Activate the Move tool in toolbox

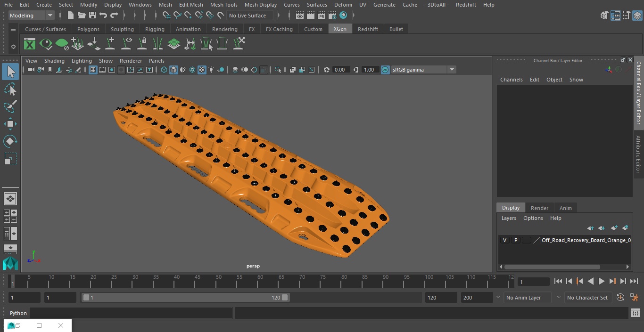pos(10,124)
